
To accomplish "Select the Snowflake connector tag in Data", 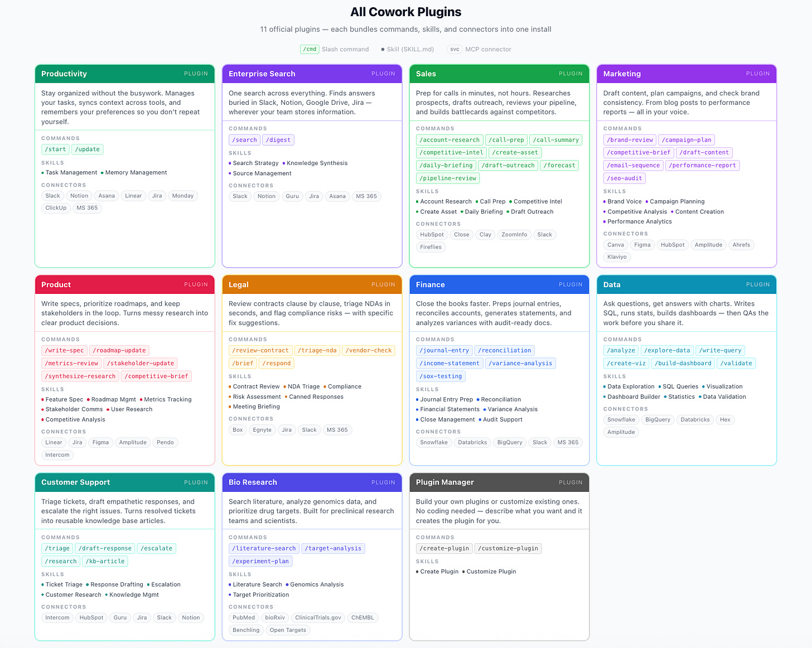I will pyautogui.click(x=621, y=419).
